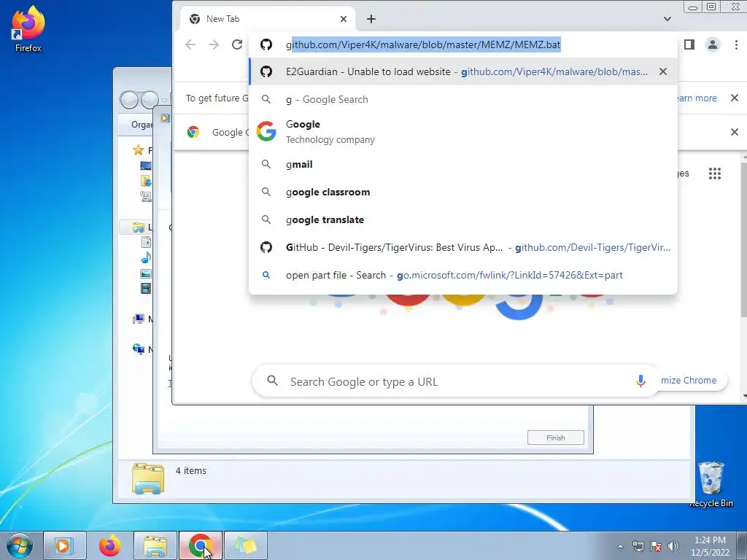The image size is (747, 560).
Task: Select Favorites star in Explorer sidebar
Action: [x=138, y=150]
